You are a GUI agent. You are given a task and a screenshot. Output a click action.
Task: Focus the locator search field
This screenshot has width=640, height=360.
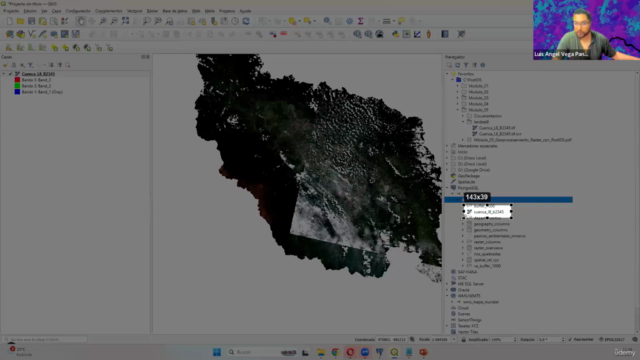click(44, 340)
